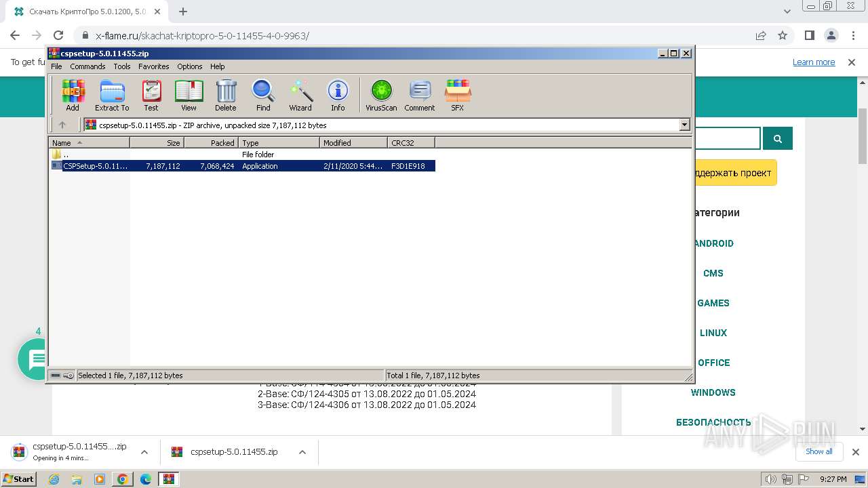This screenshot has width=868, height=488.
Task: Open the GAMES category link
Action: (713, 303)
